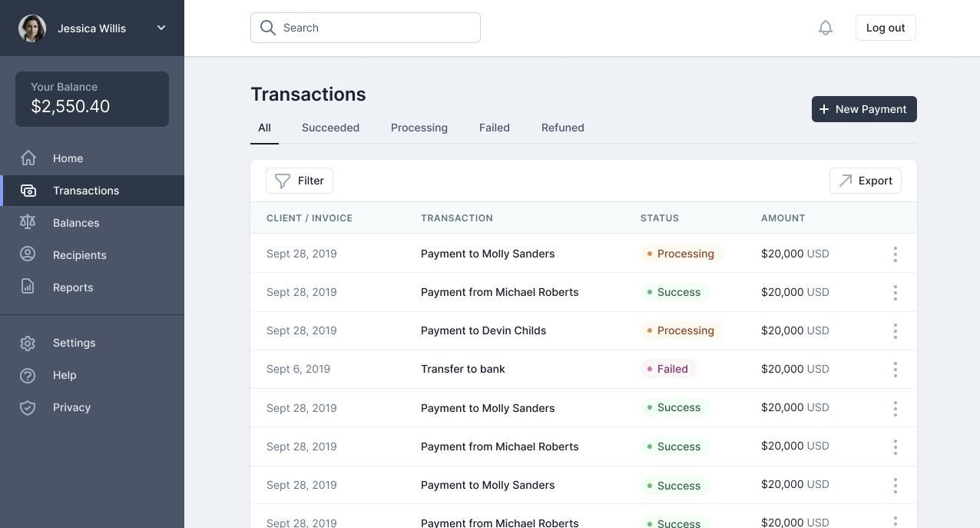Viewport: 980px width, 528px height.
Task: Open Home from the sidebar house icon
Action: 28,158
